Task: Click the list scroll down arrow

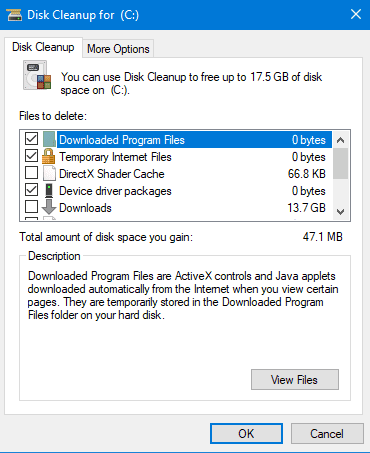Action: tap(340, 212)
